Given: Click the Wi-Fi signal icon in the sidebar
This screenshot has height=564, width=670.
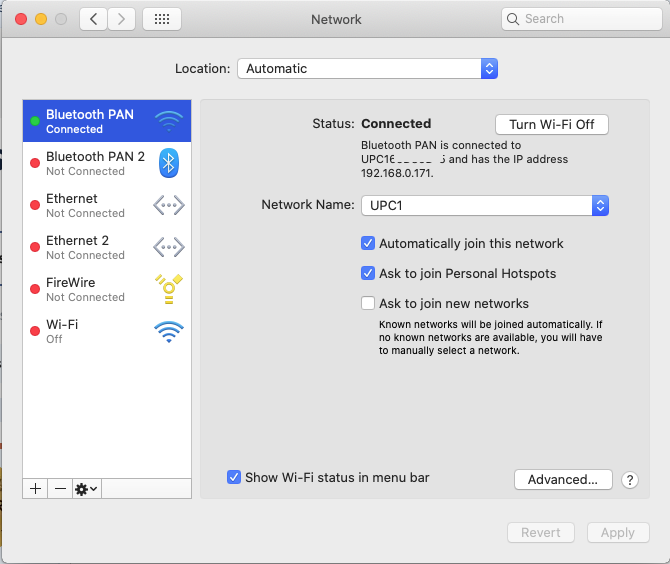Looking at the screenshot, I should pyautogui.click(x=169, y=331).
